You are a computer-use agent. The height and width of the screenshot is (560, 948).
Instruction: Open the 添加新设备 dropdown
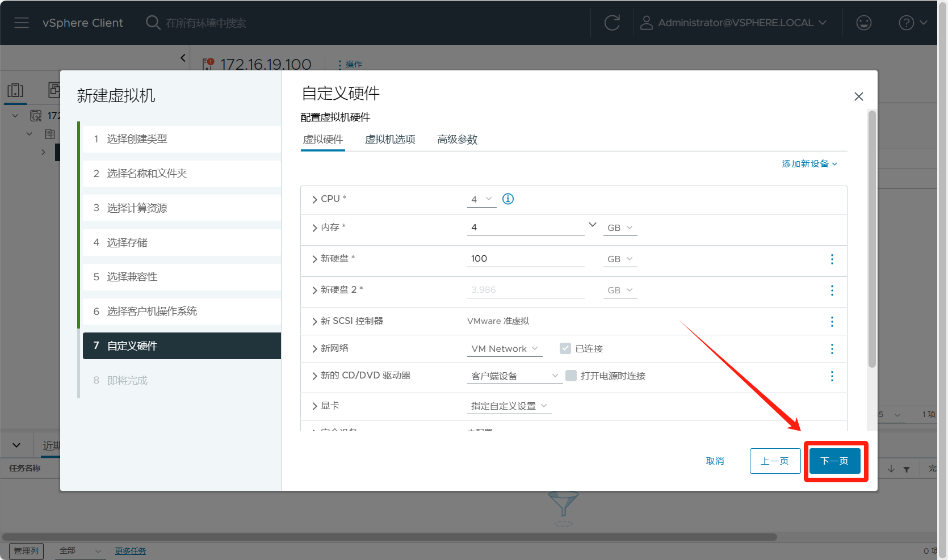809,164
